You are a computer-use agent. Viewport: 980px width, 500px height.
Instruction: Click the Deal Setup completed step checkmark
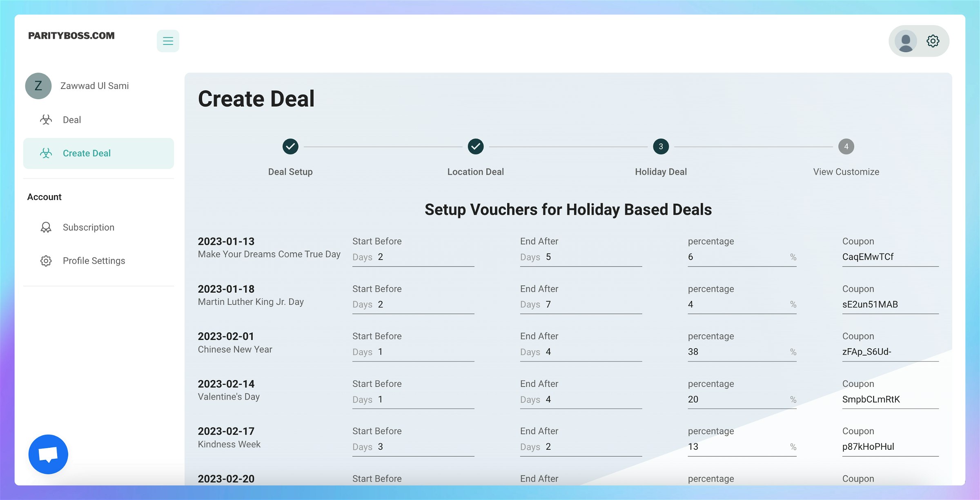(x=290, y=147)
